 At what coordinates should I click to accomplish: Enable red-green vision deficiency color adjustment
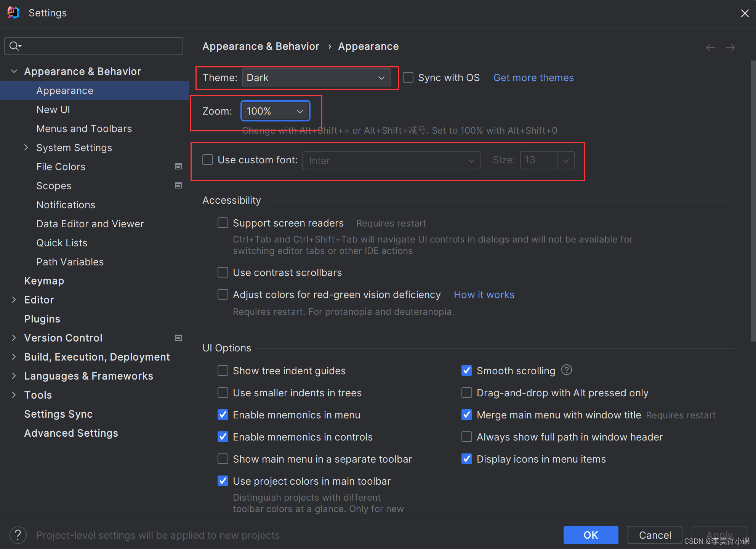click(223, 294)
